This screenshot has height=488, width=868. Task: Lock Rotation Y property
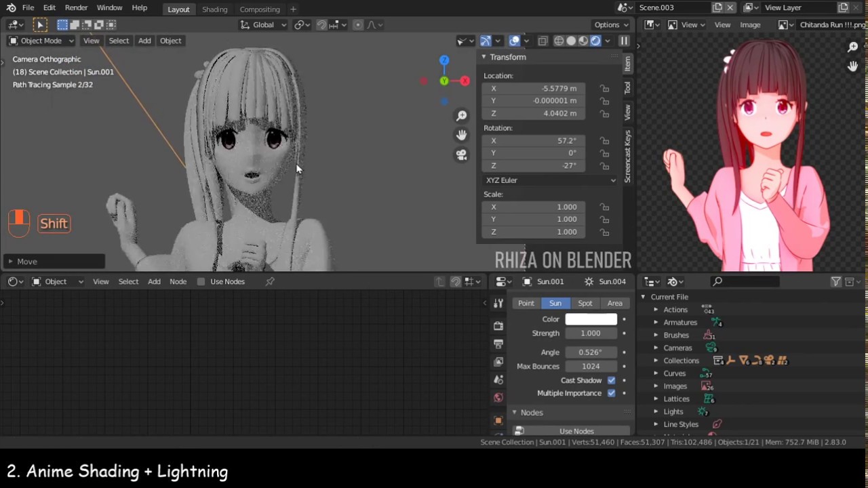604,153
